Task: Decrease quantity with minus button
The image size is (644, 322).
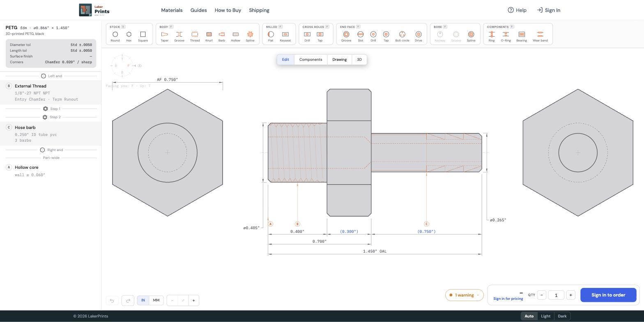Action: click(542, 295)
